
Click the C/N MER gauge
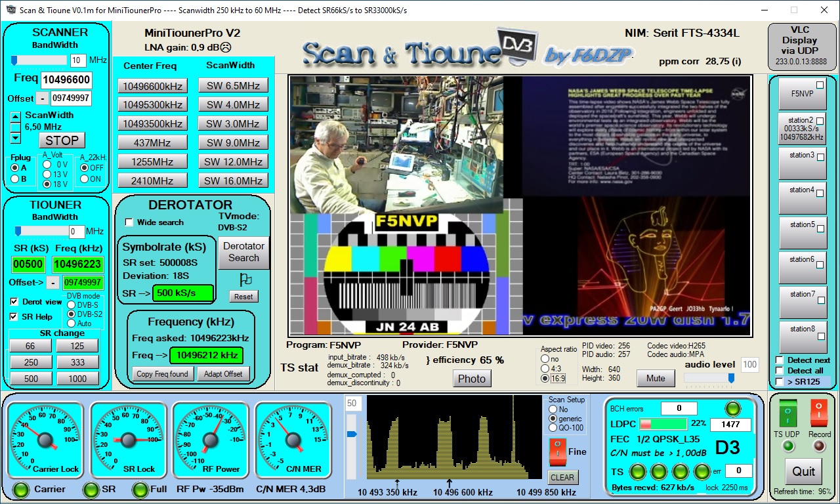293,440
